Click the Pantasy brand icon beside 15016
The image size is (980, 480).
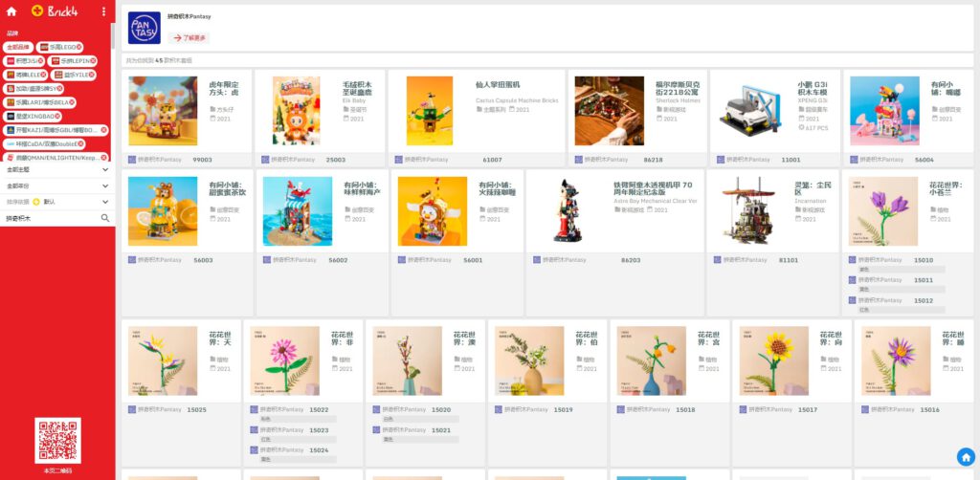(x=865, y=409)
